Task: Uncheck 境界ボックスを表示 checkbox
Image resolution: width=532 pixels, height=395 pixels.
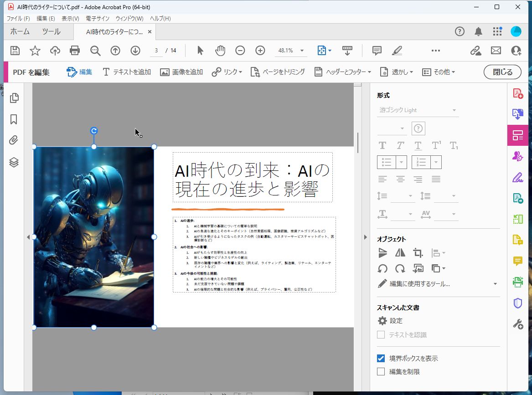Action: click(381, 359)
